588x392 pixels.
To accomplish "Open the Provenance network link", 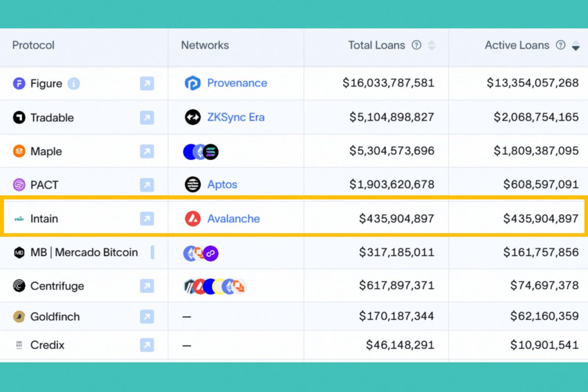I will coord(237,83).
